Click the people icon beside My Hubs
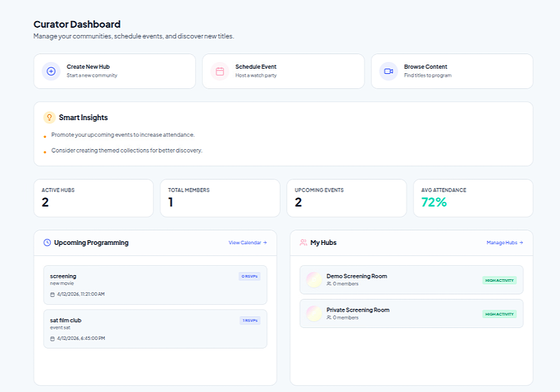560x392 pixels. pyautogui.click(x=303, y=243)
